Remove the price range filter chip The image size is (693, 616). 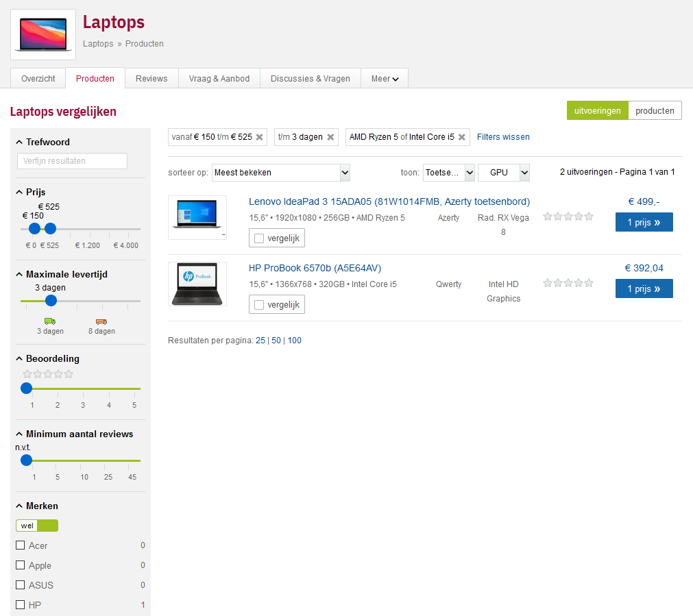tap(259, 137)
